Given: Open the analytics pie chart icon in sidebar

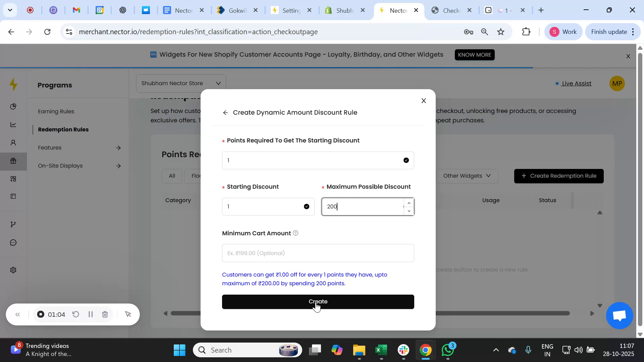Looking at the screenshot, I should coord(13,106).
